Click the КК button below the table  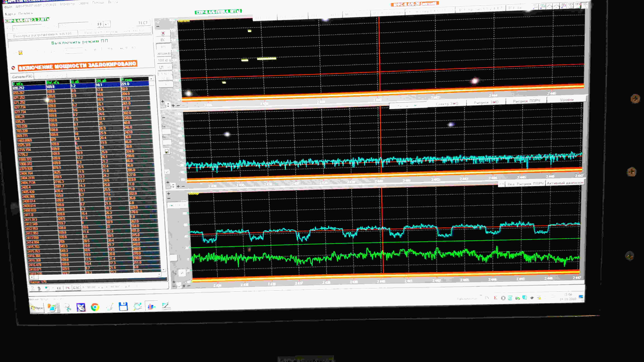coord(59,288)
